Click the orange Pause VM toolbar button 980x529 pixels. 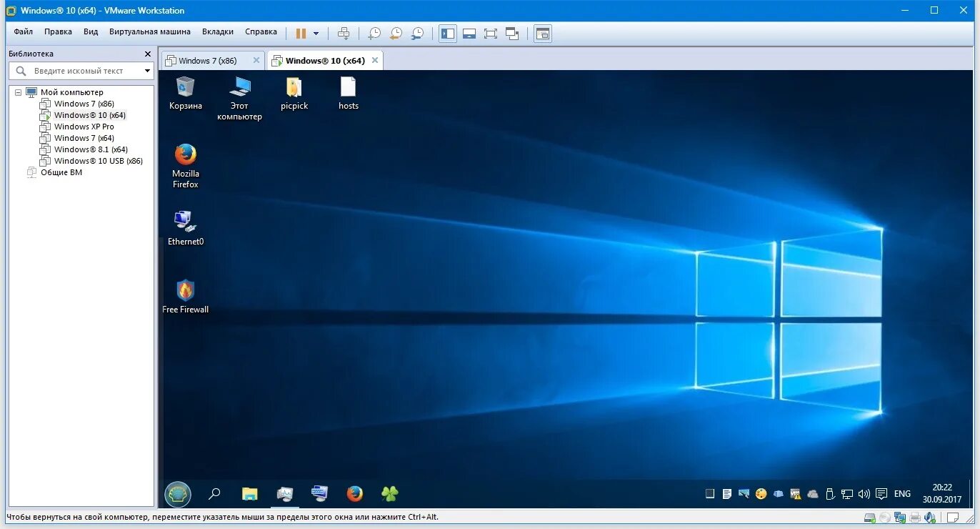[x=301, y=33]
